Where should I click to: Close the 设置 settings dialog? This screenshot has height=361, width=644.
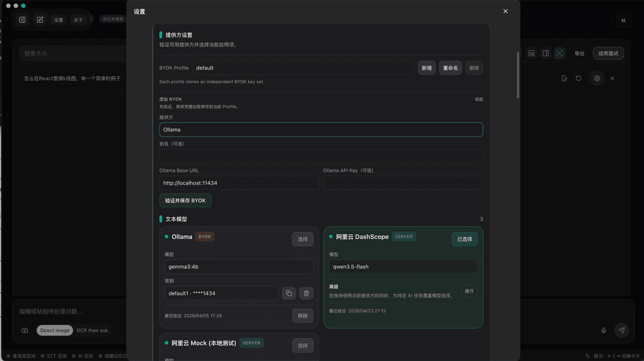[x=505, y=11]
